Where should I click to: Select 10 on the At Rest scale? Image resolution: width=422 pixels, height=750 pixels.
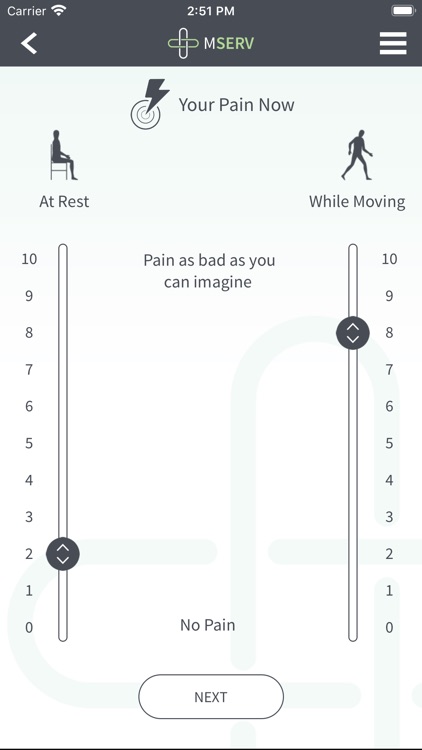click(29, 259)
